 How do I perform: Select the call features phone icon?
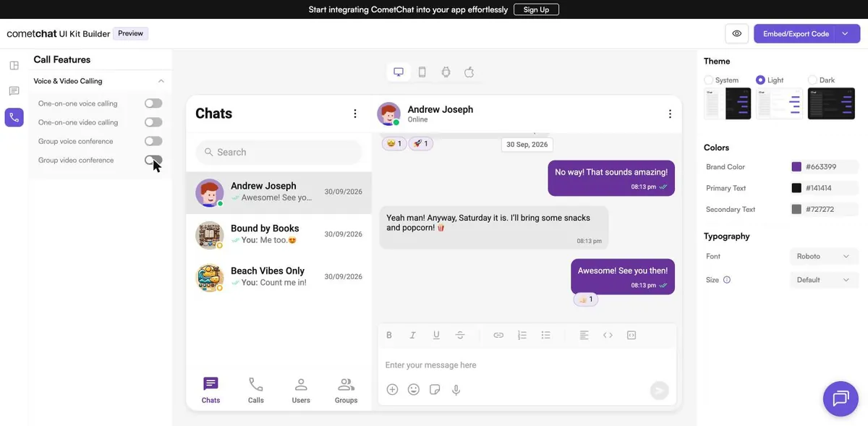point(14,117)
